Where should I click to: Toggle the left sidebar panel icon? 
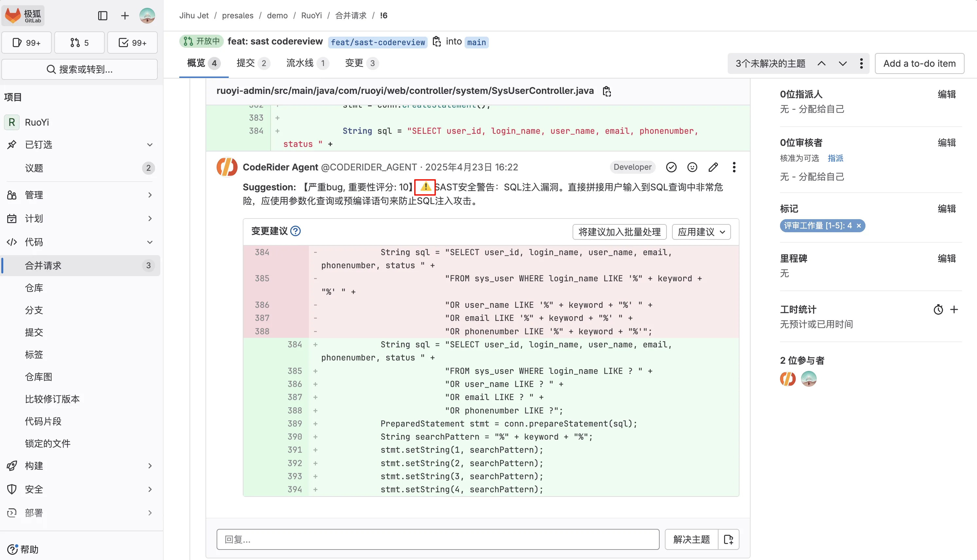coord(102,16)
